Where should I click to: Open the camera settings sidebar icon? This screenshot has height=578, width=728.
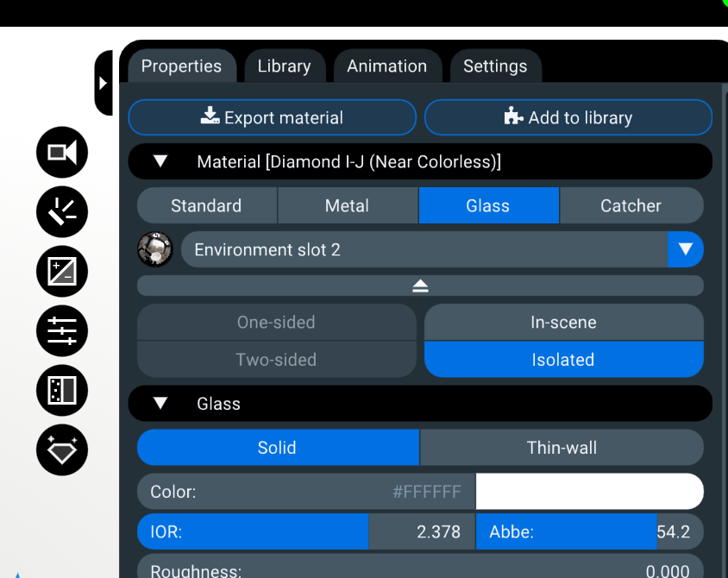62,153
